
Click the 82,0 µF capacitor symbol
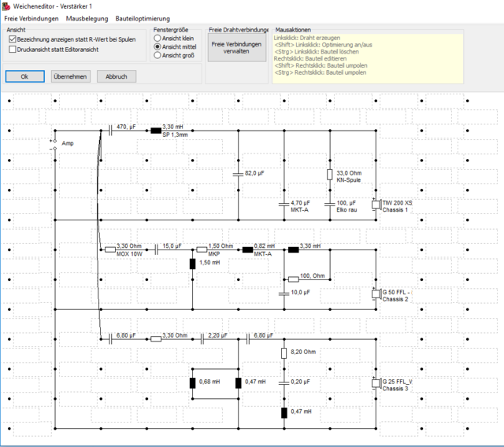click(239, 172)
